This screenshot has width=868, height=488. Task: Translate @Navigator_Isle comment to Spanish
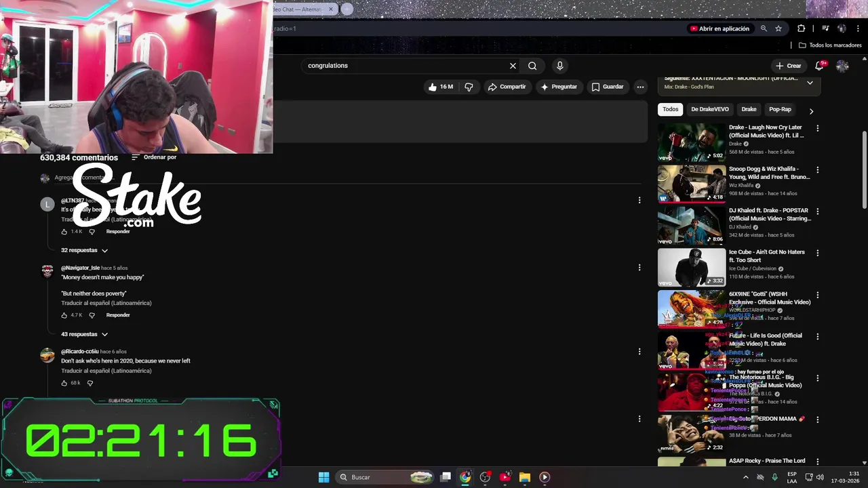(106, 303)
